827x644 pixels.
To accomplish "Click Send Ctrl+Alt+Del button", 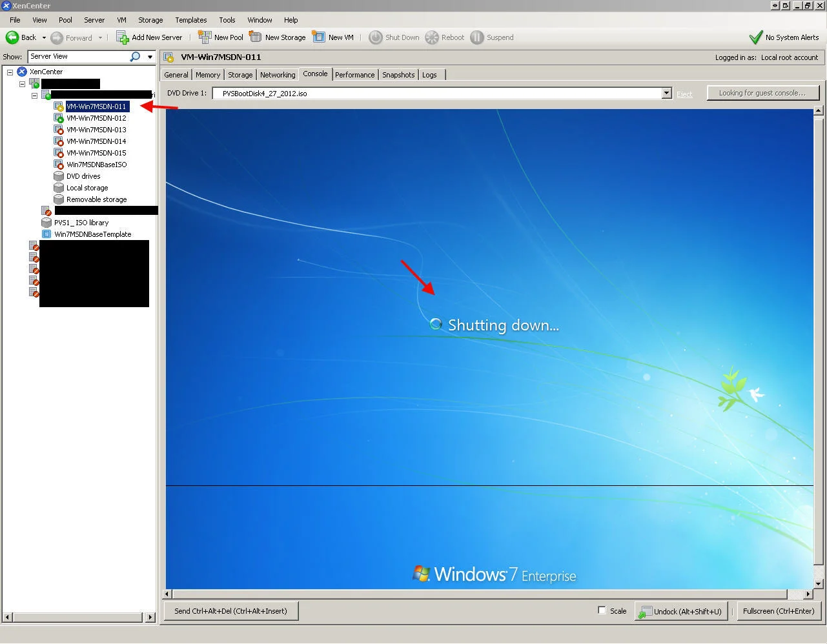I will (230, 611).
